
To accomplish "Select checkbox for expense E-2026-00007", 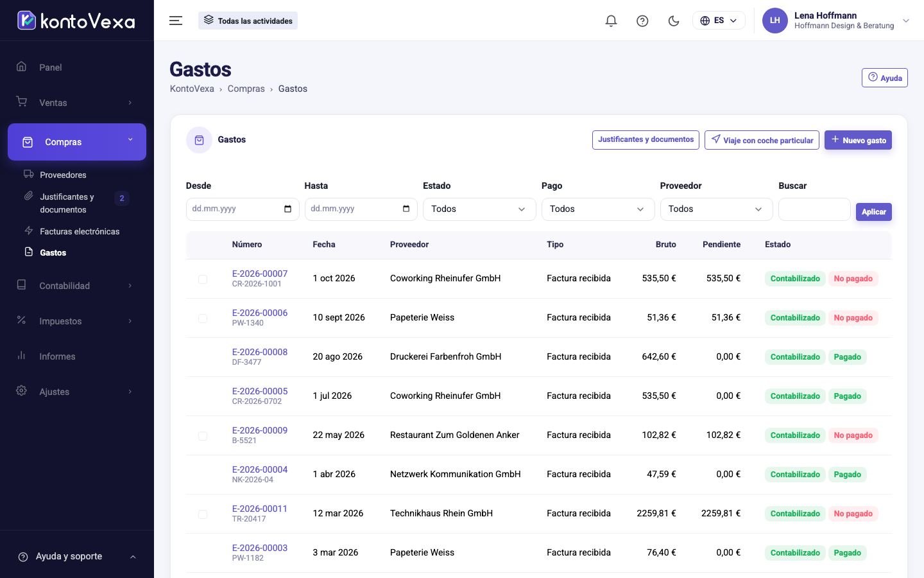I will [x=203, y=279].
